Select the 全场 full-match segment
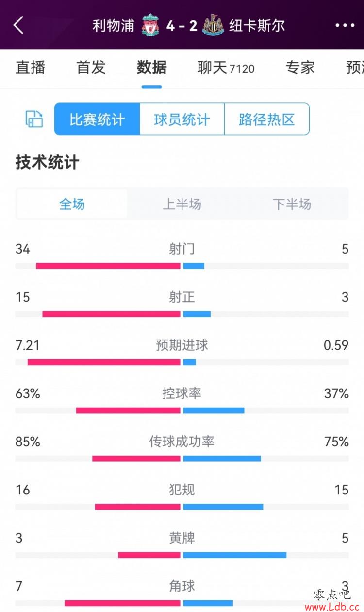364x612 pixels. pos(72,204)
